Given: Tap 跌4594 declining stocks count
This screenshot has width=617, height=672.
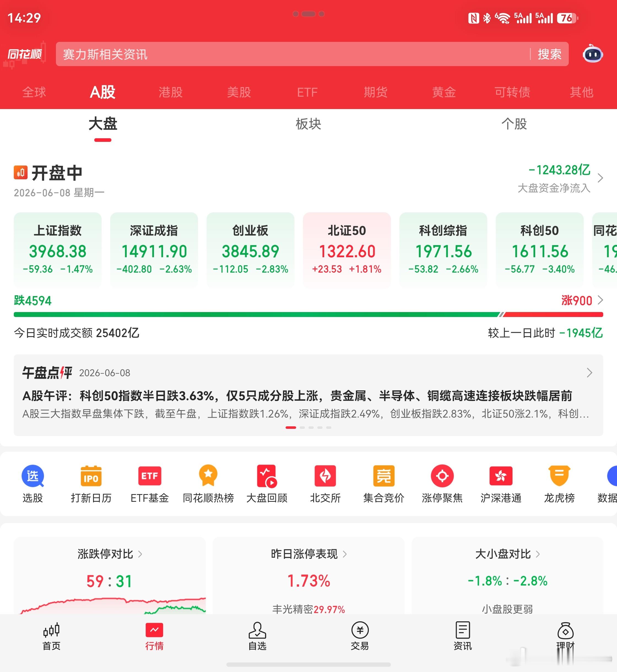Looking at the screenshot, I should (33, 300).
